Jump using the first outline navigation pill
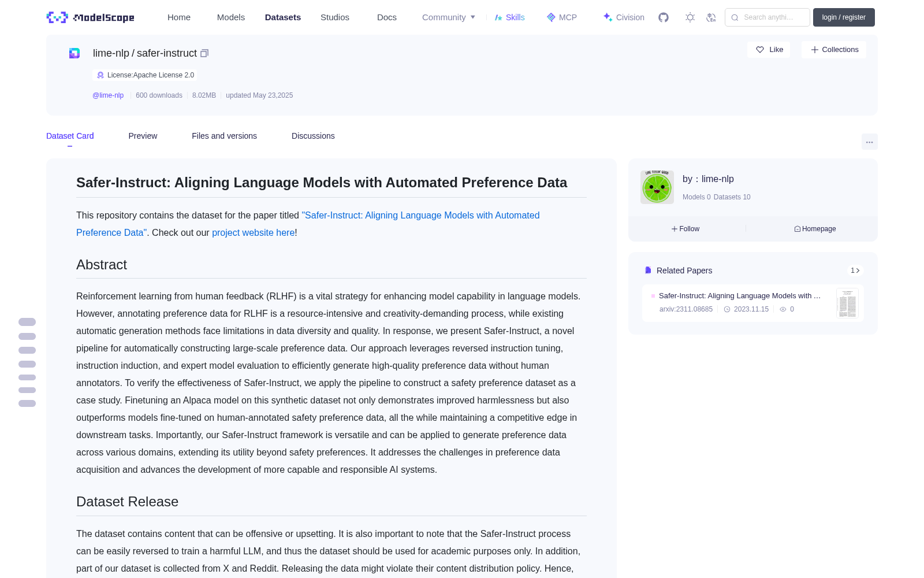This screenshot has width=924, height=578. click(27, 322)
